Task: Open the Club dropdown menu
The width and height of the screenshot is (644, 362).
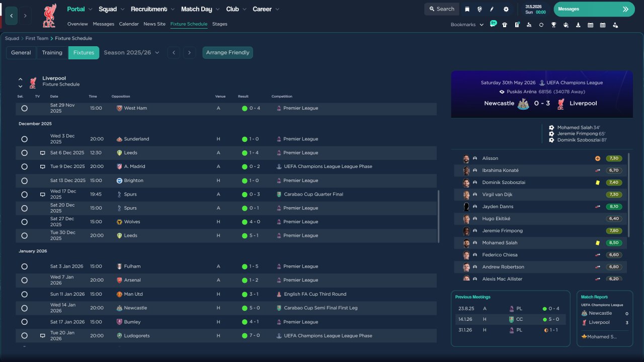Action: click(236, 9)
